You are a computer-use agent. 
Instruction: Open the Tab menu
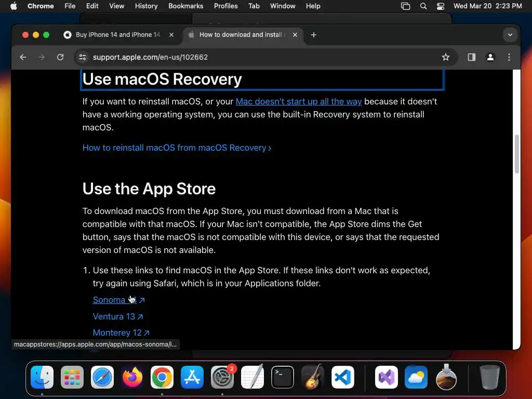tap(254, 6)
